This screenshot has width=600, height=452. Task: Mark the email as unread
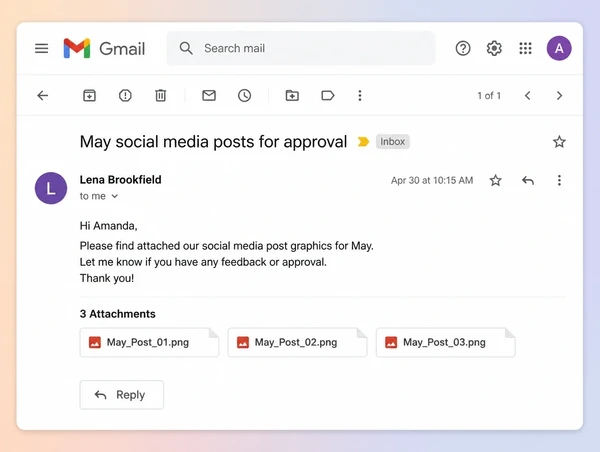coord(209,95)
